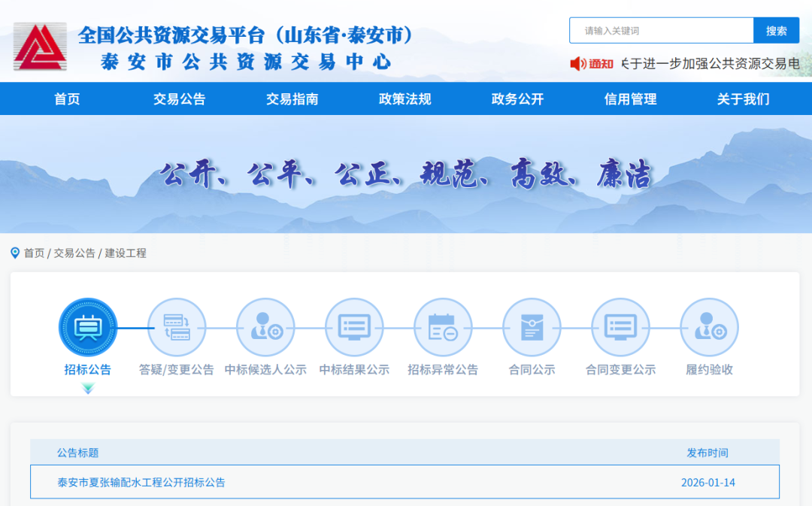Focus the keyword search input field
The image size is (812, 506).
point(661,31)
